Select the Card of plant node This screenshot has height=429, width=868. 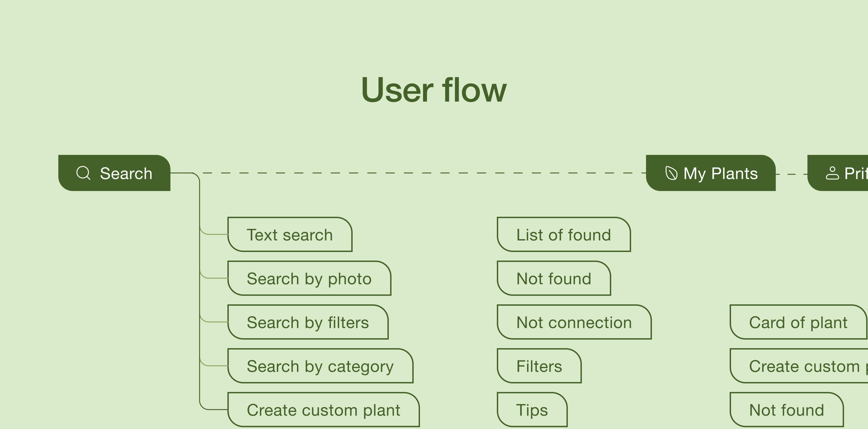pos(798,322)
